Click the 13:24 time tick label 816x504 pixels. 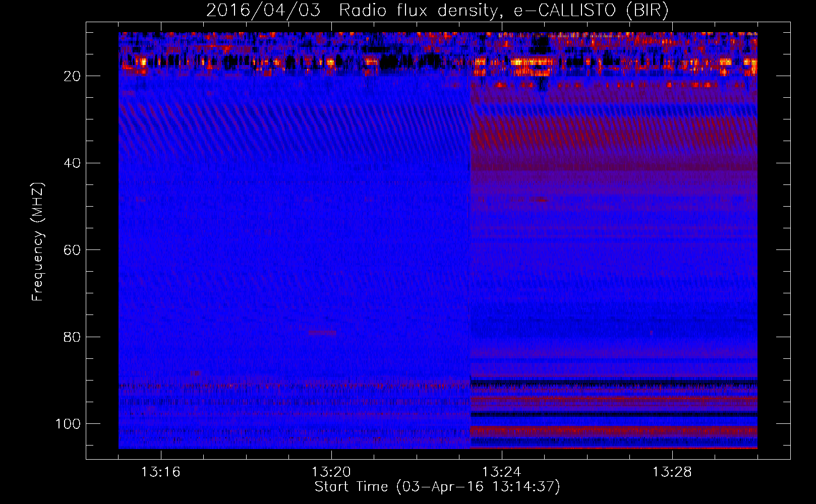pos(502,472)
